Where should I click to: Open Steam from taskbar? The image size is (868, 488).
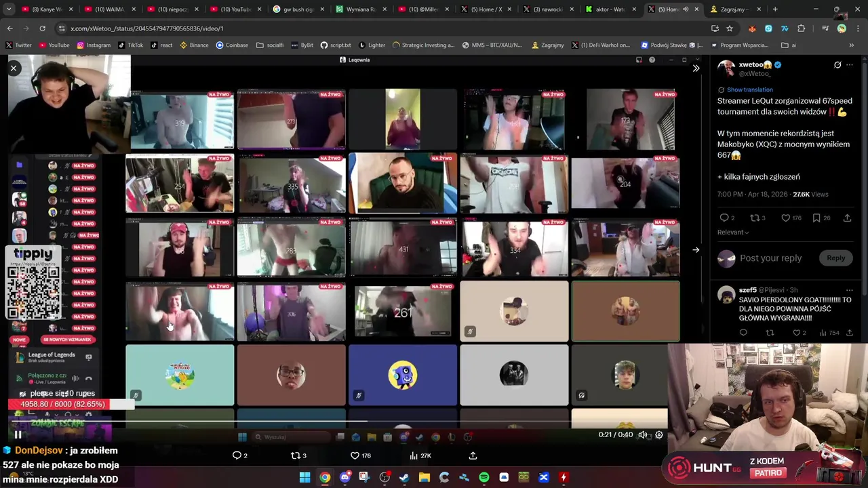point(404,478)
